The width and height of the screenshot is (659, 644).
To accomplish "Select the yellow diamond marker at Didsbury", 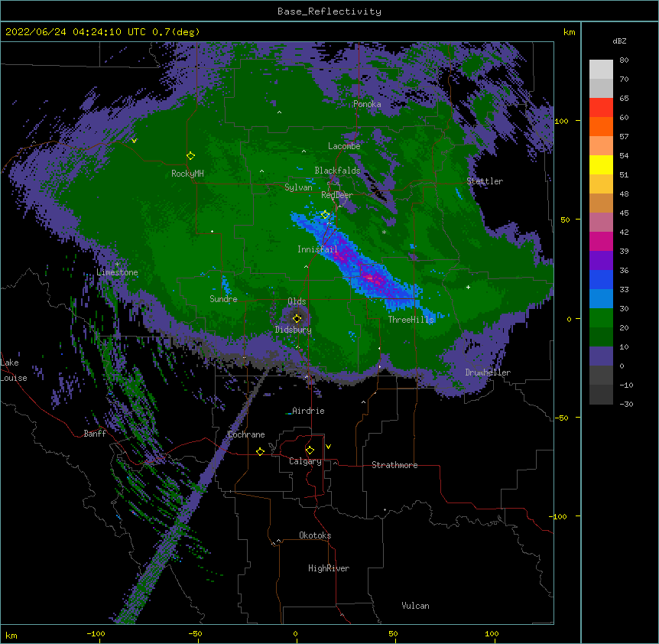I will coord(297,318).
